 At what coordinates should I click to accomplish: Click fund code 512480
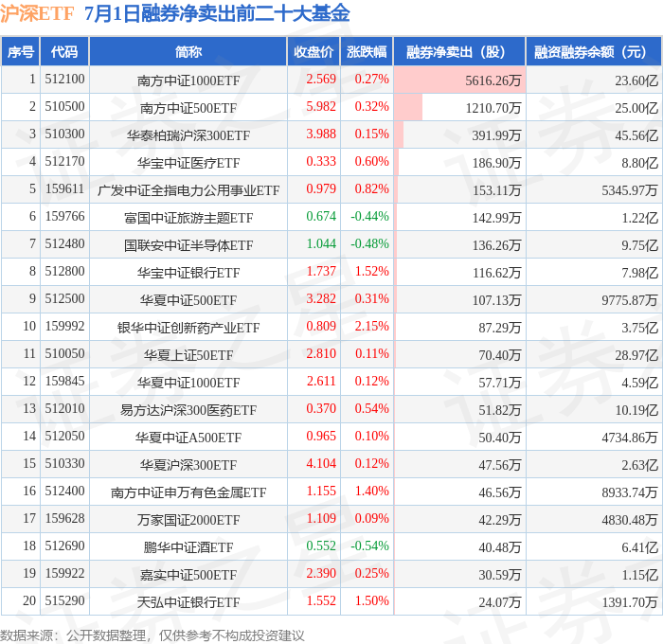pos(64,244)
